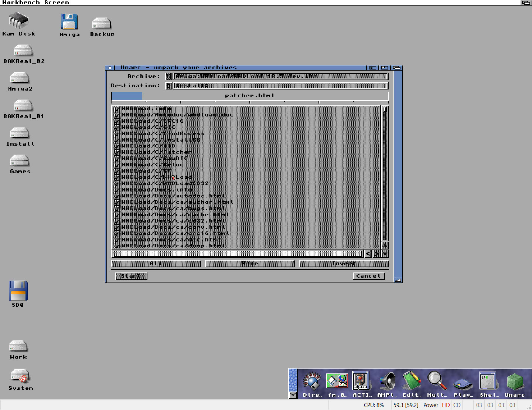Viewport: 532px width, 410px height.
Task: Uncheck WHDLoad/C/ITD checkbox
Action: (x=117, y=146)
